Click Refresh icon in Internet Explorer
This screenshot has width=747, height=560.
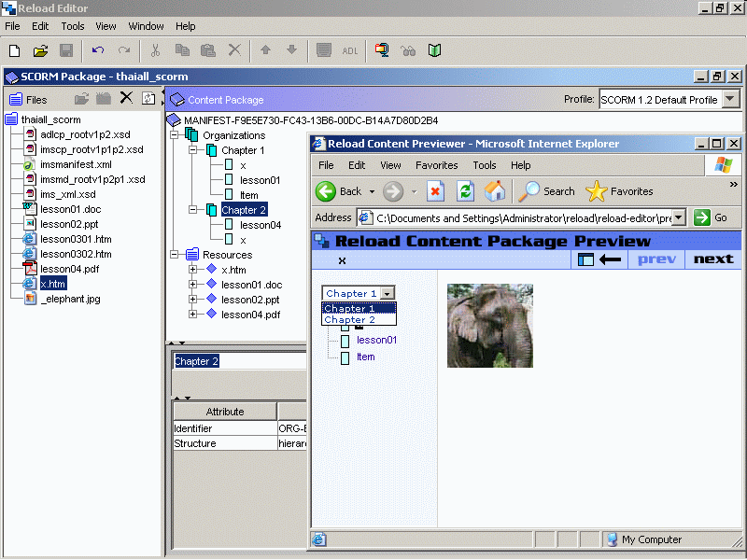(464, 191)
